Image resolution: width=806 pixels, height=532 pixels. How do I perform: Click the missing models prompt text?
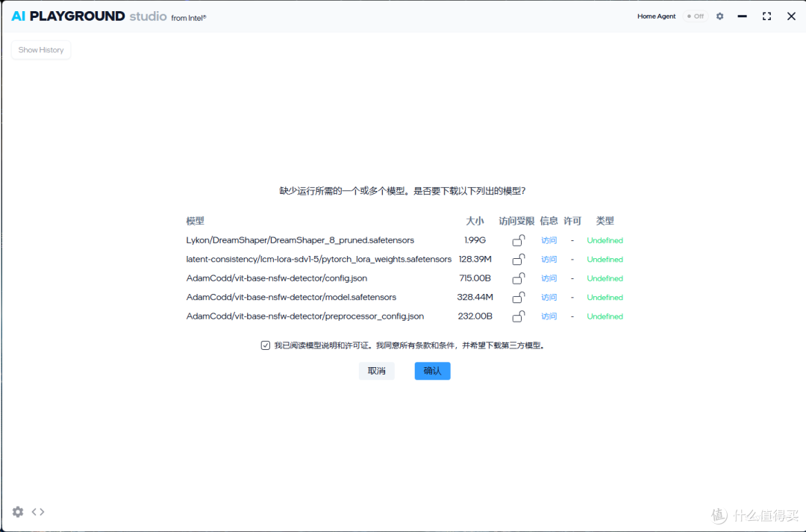click(x=402, y=191)
